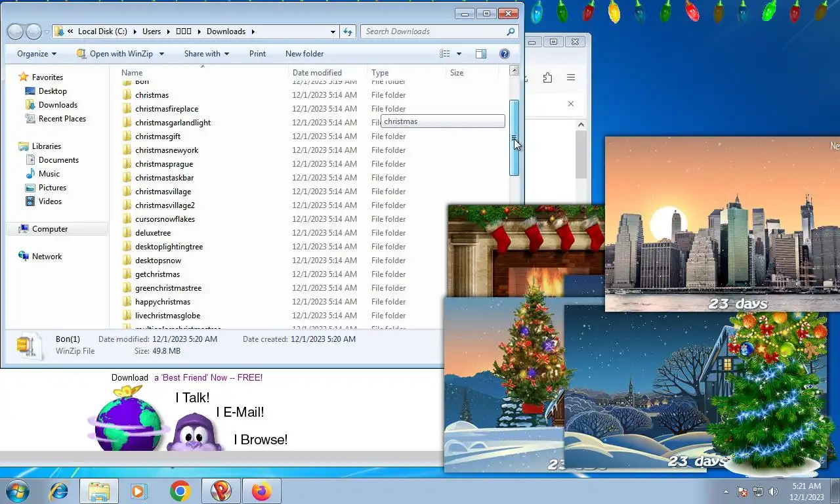Image resolution: width=840 pixels, height=504 pixels.
Task: Open Recent Places in navigation pane
Action: coord(62,119)
